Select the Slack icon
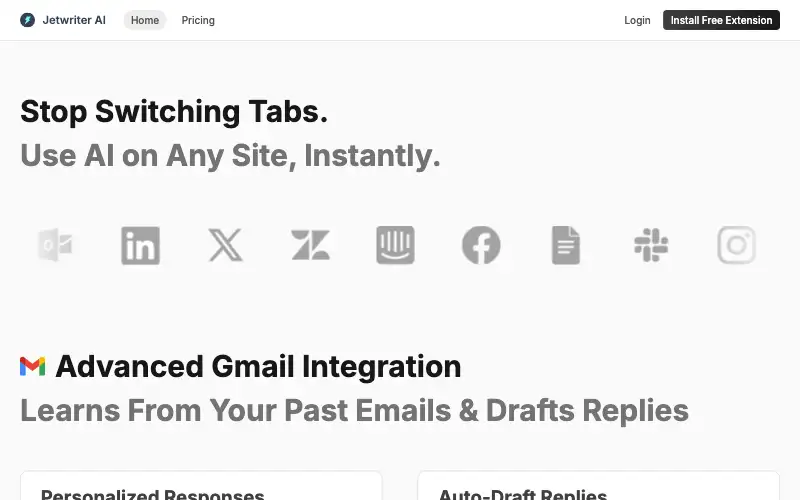The image size is (800, 500). pyautogui.click(x=651, y=245)
